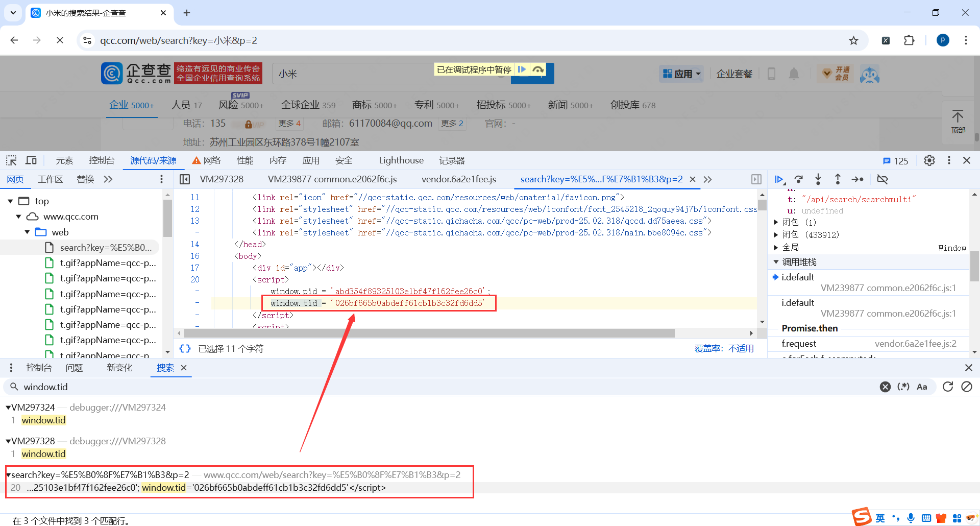Expand the 闭包 (433912) scope entry
The height and width of the screenshot is (526, 980).
(x=776, y=235)
